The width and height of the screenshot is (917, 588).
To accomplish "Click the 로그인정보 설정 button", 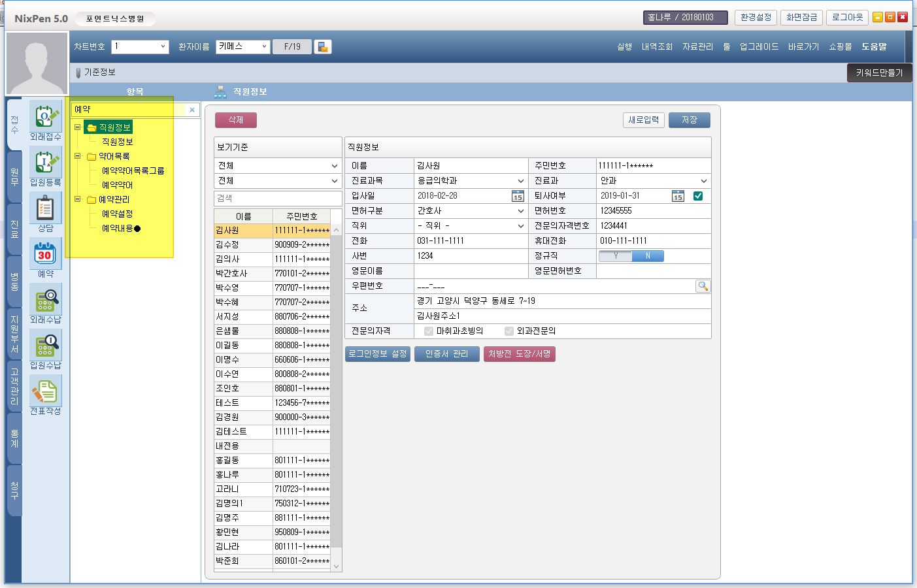I will pyautogui.click(x=378, y=354).
